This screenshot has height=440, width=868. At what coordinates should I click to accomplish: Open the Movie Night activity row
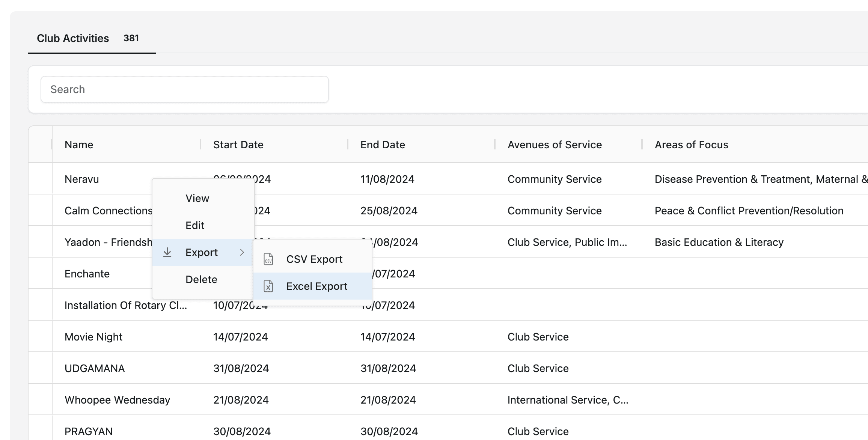click(93, 337)
